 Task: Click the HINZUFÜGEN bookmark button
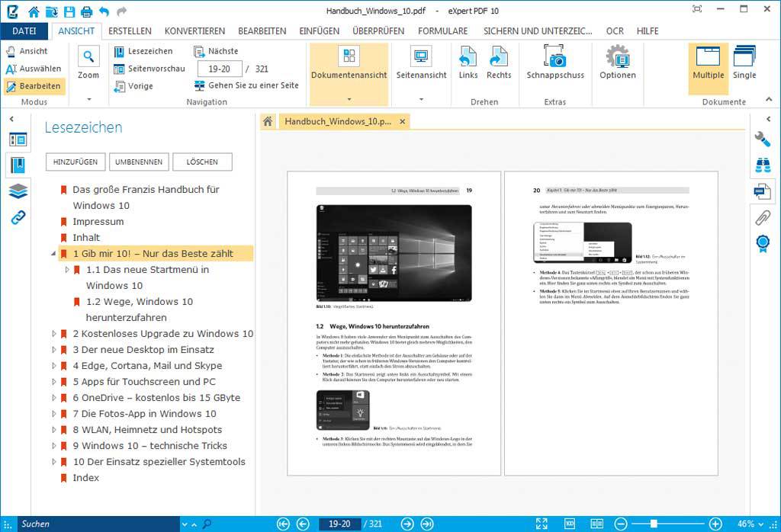coord(76,162)
